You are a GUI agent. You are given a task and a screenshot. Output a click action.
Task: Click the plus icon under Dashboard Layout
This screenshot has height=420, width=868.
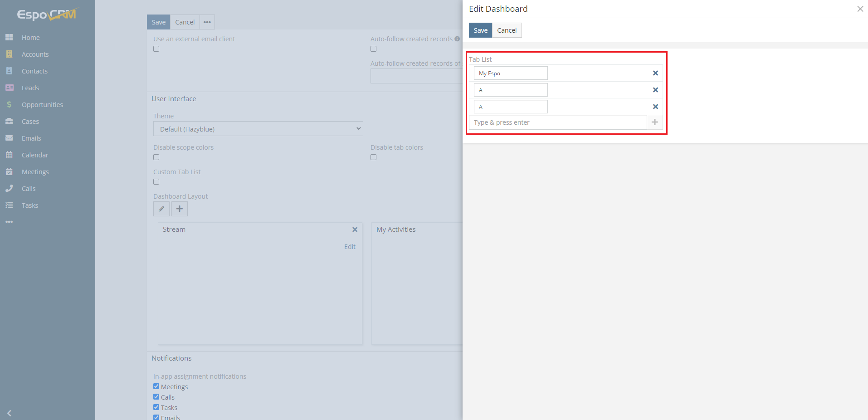tap(179, 209)
